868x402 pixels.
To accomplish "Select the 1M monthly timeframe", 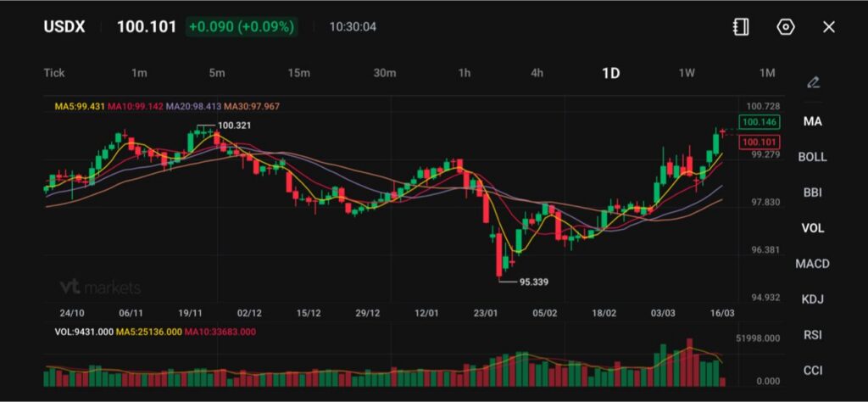I will coord(767,73).
